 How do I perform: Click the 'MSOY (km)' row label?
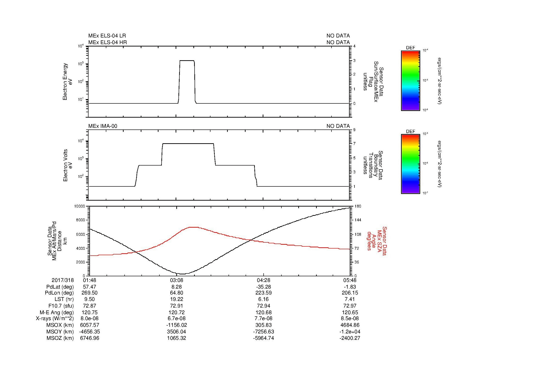click(x=60, y=332)
